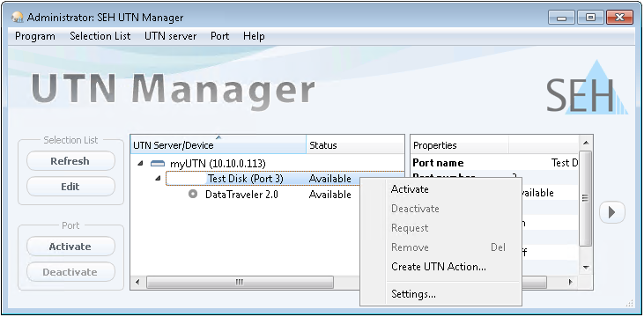644x317 pixels.
Task: Click the DataTraveler 2.0 device icon
Action: coord(193,194)
